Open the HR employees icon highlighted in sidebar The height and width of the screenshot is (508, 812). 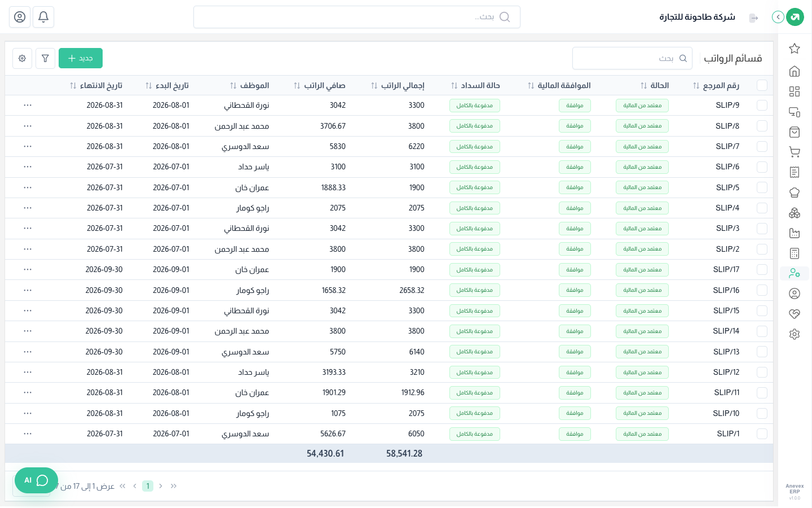click(x=795, y=273)
